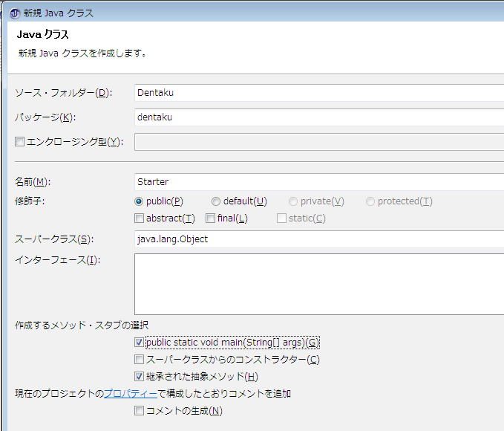Click inside the interfaces list box
504x431 pixels.
tap(319, 284)
